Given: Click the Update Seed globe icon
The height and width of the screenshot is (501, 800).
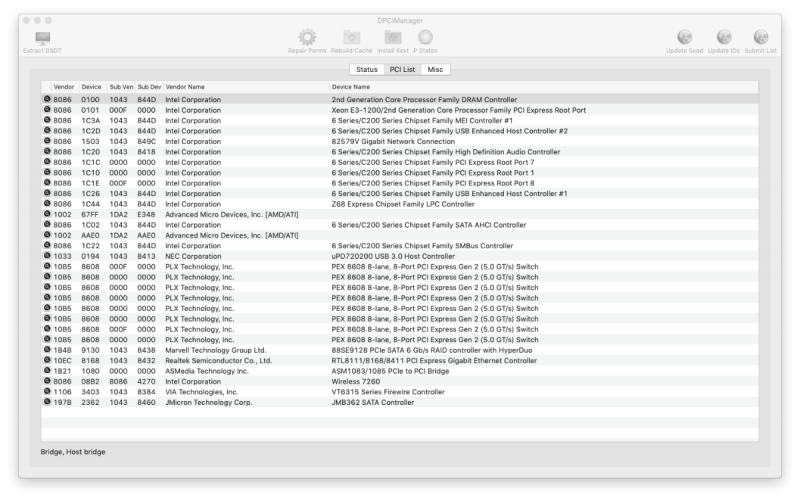Looking at the screenshot, I should tap(685, 38).
